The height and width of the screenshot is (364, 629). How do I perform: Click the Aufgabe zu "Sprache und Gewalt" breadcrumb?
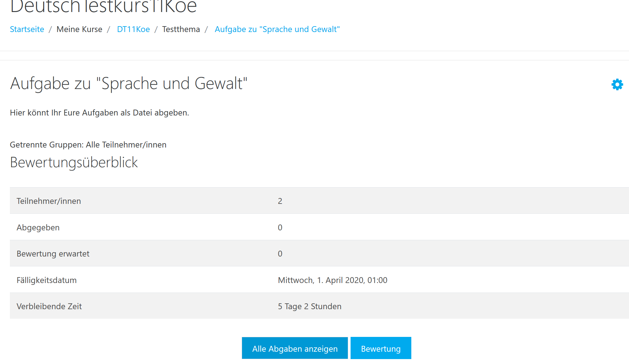coord(277,29)
